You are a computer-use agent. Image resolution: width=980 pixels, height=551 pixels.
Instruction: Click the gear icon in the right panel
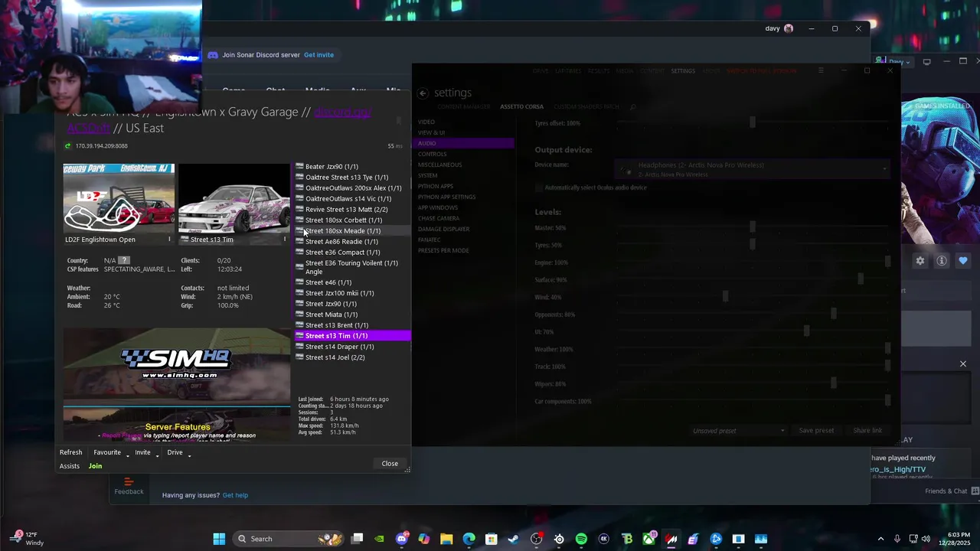(x=920, y=261)
